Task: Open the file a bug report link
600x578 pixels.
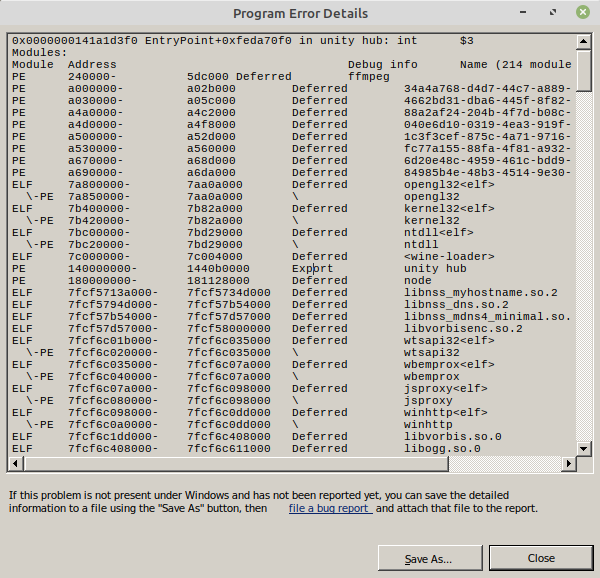Action: tap(331, 508)
